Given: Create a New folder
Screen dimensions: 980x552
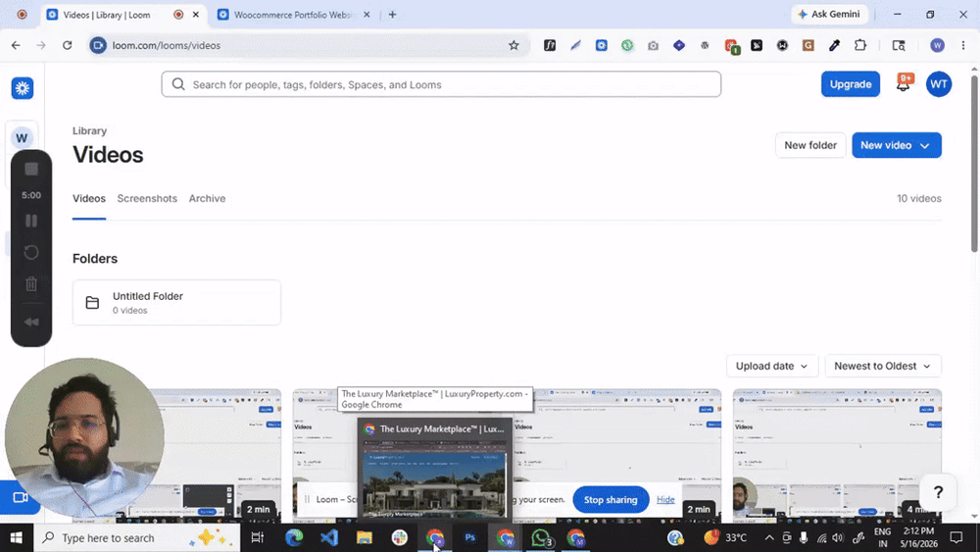Looking at the screenshot, I should click(810, 145).
